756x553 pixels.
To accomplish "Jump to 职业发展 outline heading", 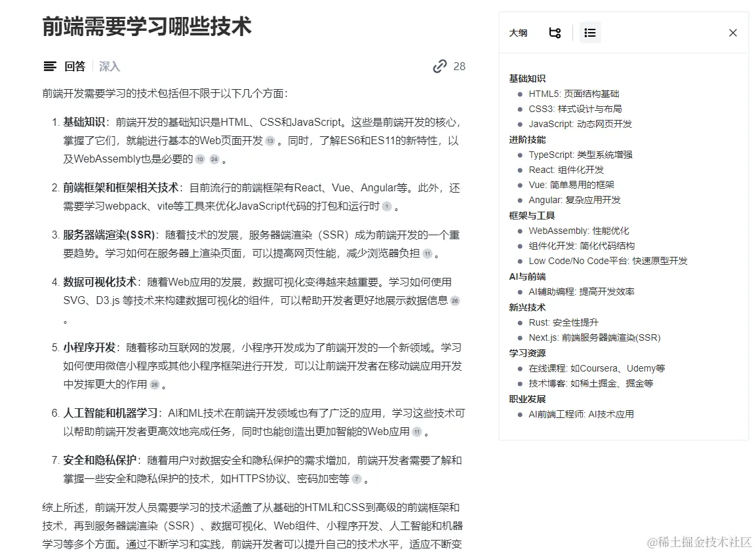I will tap(527, 399).
